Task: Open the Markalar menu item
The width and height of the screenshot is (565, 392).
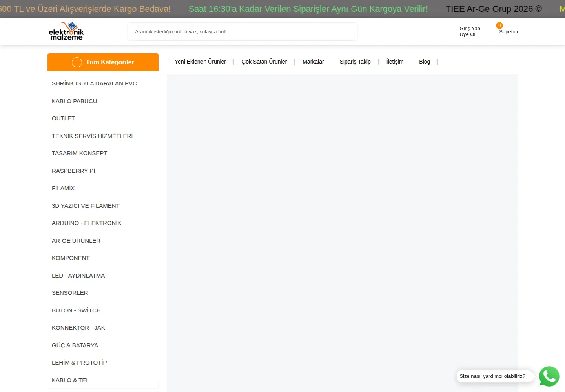Action: pos(313,62)
